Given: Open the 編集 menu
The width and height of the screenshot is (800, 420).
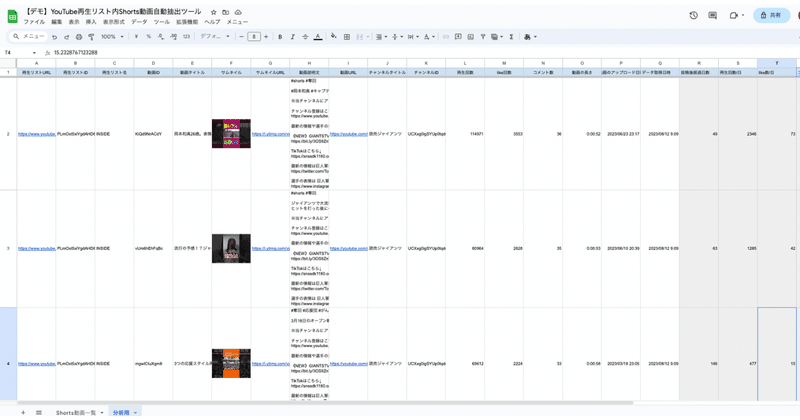Looking at the screenshot, I should 57,22.
